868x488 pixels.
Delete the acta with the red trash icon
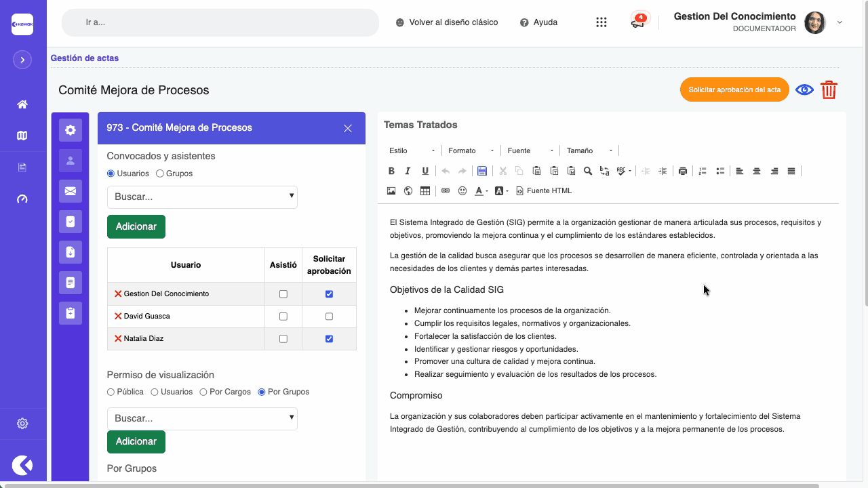pyautogui.click(x=829, y=89)
